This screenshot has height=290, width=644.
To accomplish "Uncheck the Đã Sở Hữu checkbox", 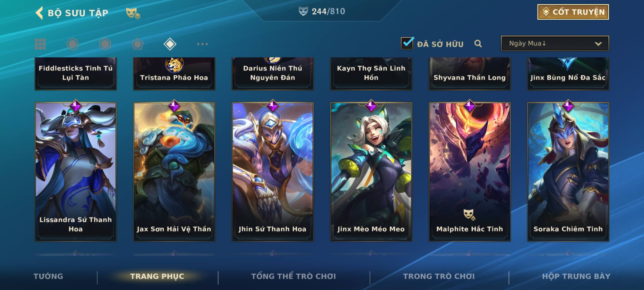I will [407, 43].
